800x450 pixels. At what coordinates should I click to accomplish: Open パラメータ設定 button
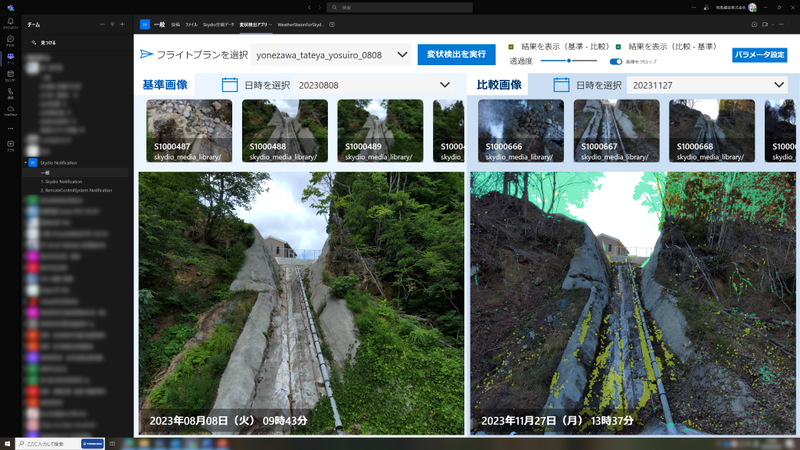[x=759, y=55]
